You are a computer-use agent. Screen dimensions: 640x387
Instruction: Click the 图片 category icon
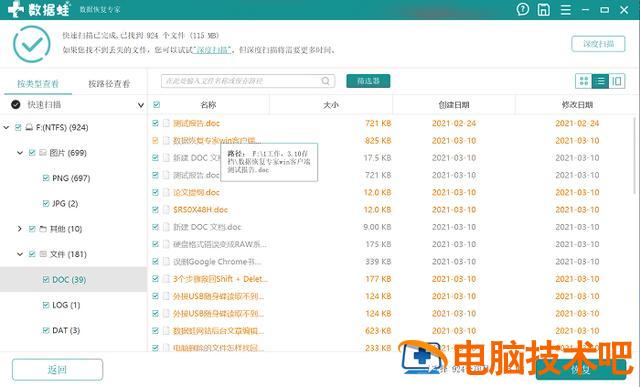(43, 153)
